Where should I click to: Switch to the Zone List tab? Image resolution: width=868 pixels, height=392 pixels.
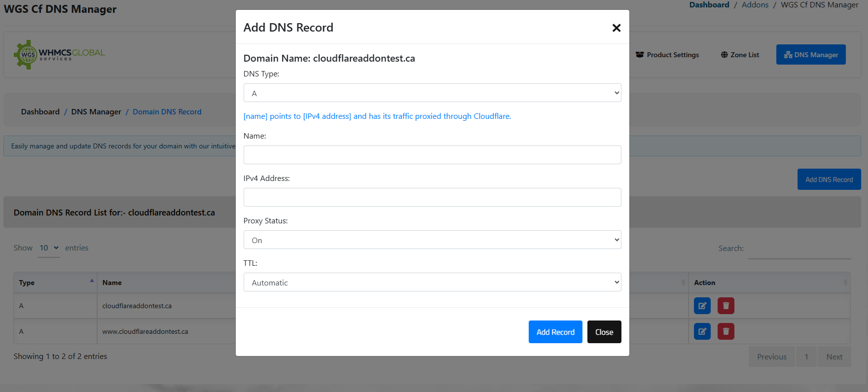pos(740,55)
